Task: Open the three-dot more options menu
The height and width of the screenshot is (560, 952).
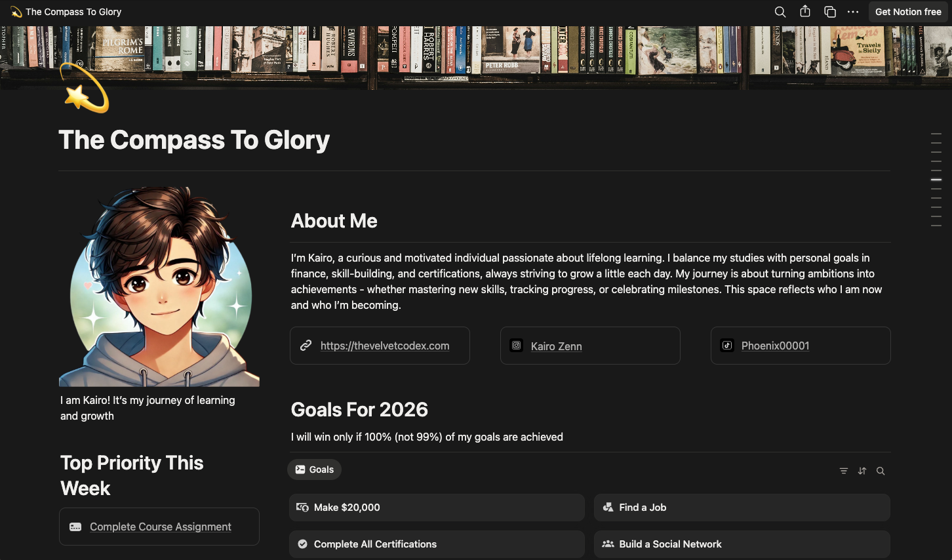Action: (x=853, y=12)
